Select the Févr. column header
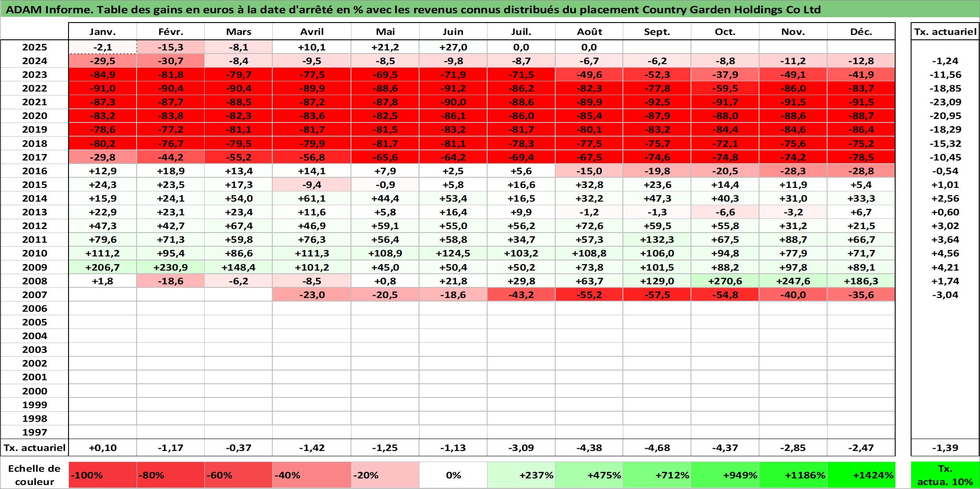This screenshot has height=489, width=980. [x=171, y=32]
